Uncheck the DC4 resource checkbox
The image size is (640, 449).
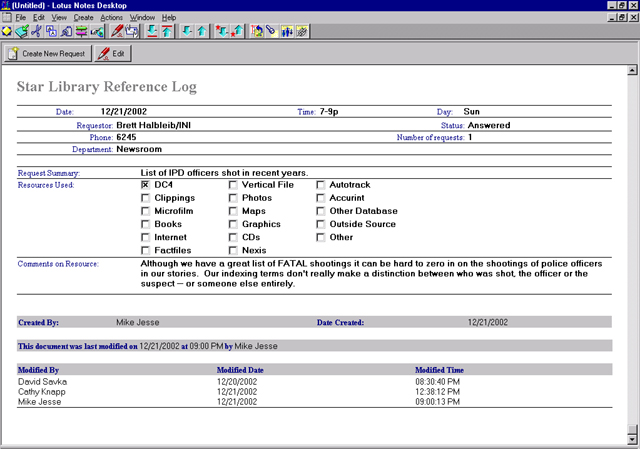(145, 185)
